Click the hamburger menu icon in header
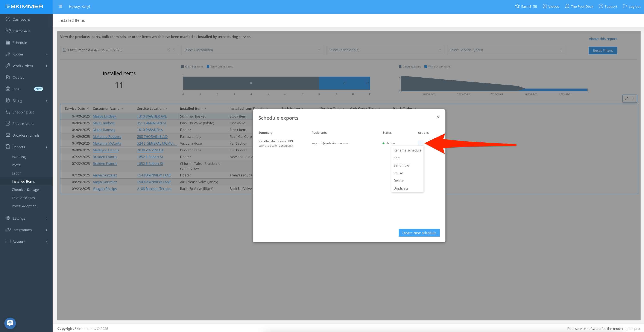Viewport: 644px width, 332px height. (x=61, y=6)
